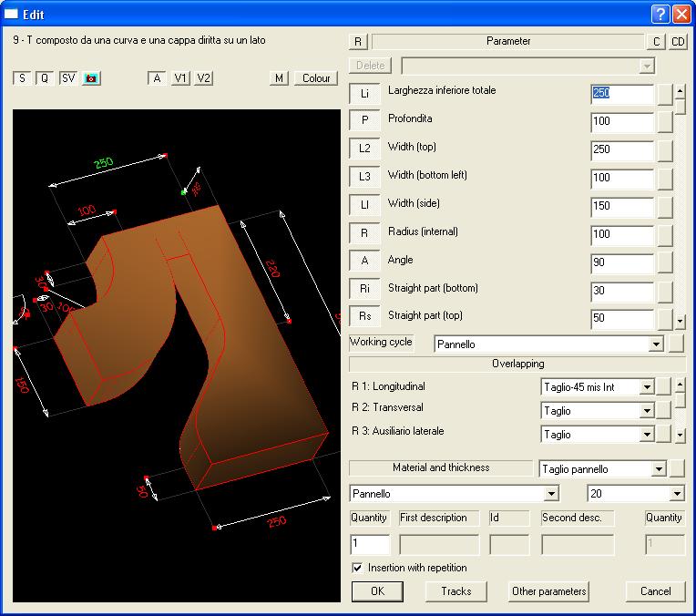Open the thickness 20 dropdown
The width and height of the screenshot is (696, 616).
click(x=676, y=494)
